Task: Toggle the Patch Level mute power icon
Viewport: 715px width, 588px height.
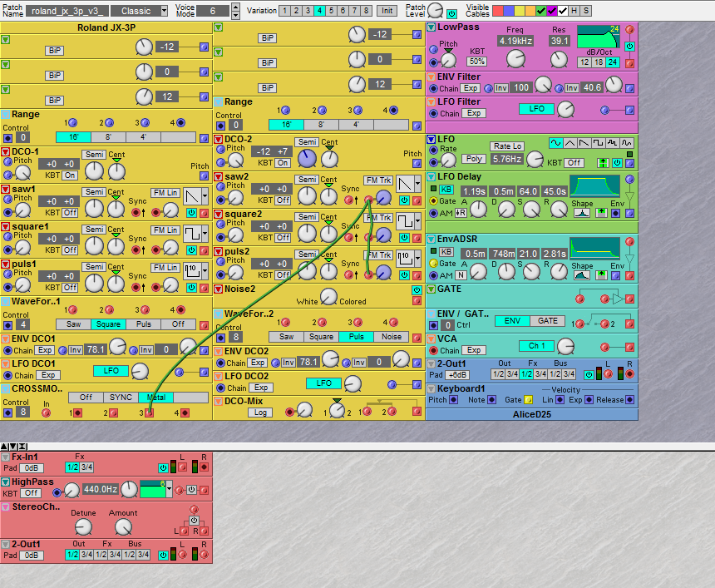Action: coord(451,13)
